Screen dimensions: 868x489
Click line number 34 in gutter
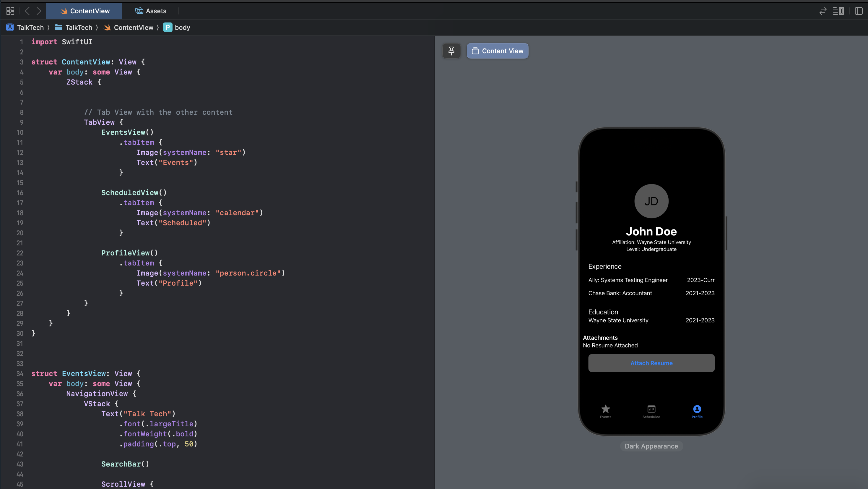[x=20, y=374]
